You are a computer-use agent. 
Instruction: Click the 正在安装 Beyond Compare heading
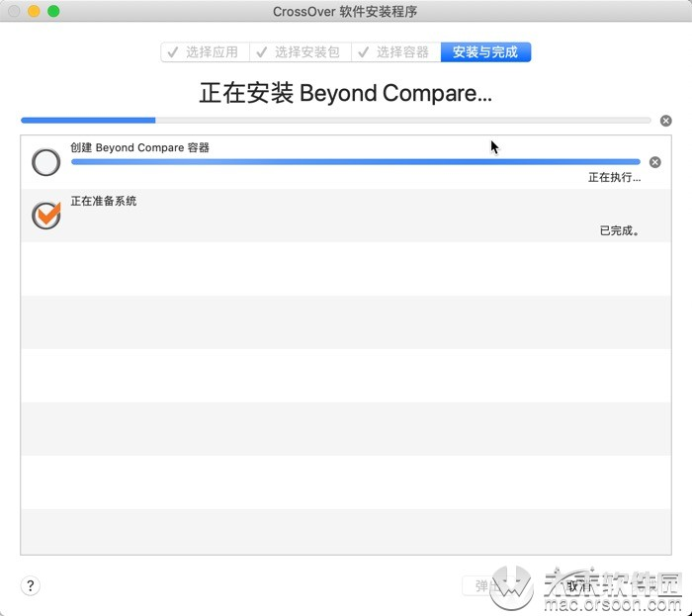click(346, 93)
